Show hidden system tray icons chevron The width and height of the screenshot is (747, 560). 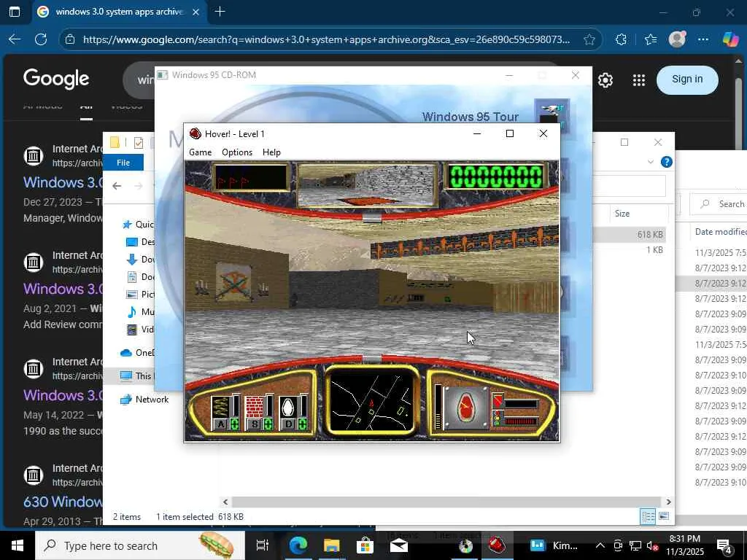600,545
